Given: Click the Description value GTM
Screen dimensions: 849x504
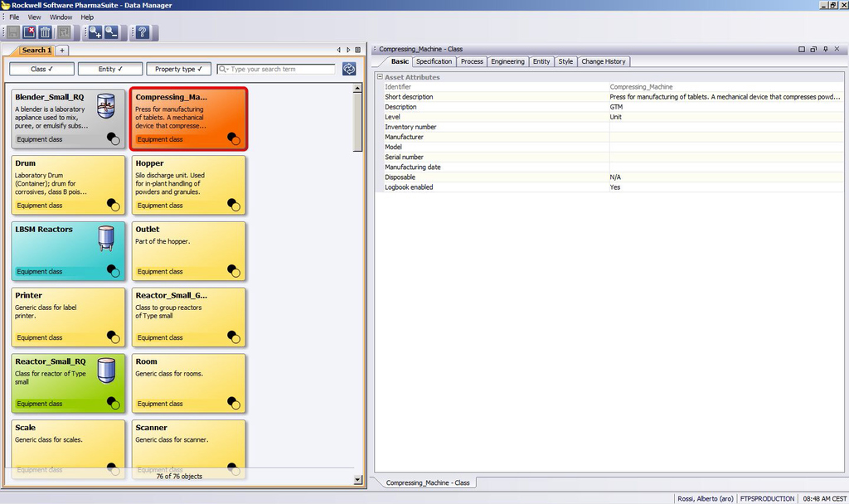Looking at the screenshot, I should [x=616, y=107].
